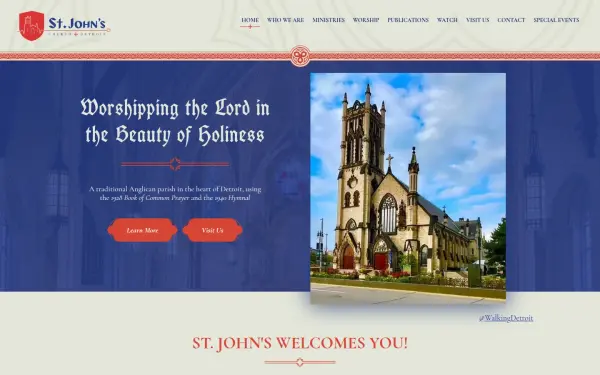Click the red Visit Us button
The height and width of the screenshot is (375, 600).
[212, 230]
